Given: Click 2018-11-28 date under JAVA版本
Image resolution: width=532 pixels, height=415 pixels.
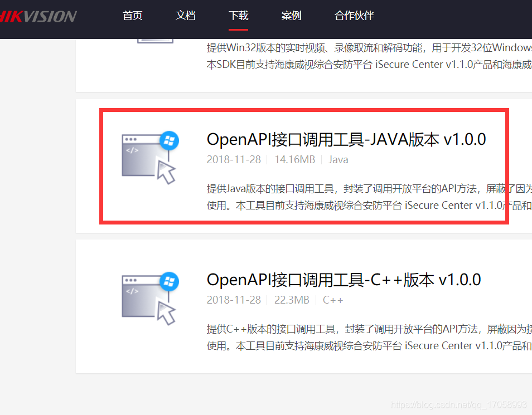Looking at the screenshot, I should click(234, 159).
